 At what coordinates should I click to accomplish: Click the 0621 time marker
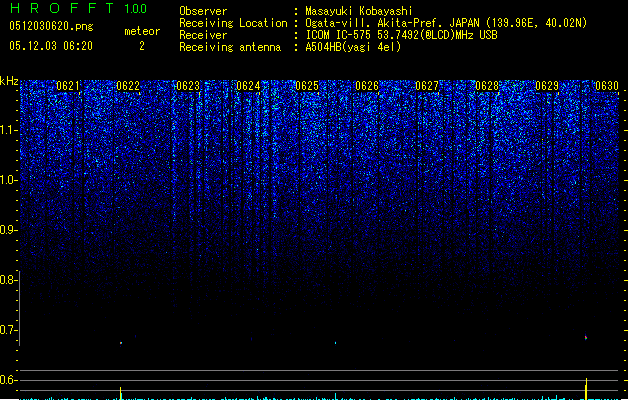[68, 86]
